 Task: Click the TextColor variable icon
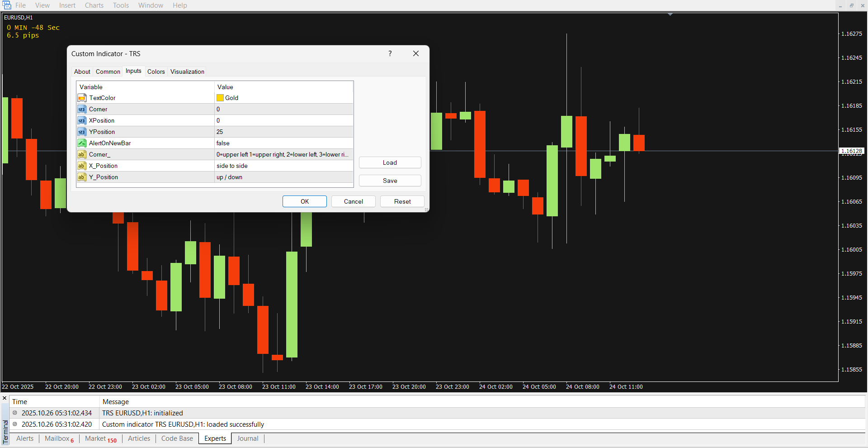(82, 98)
